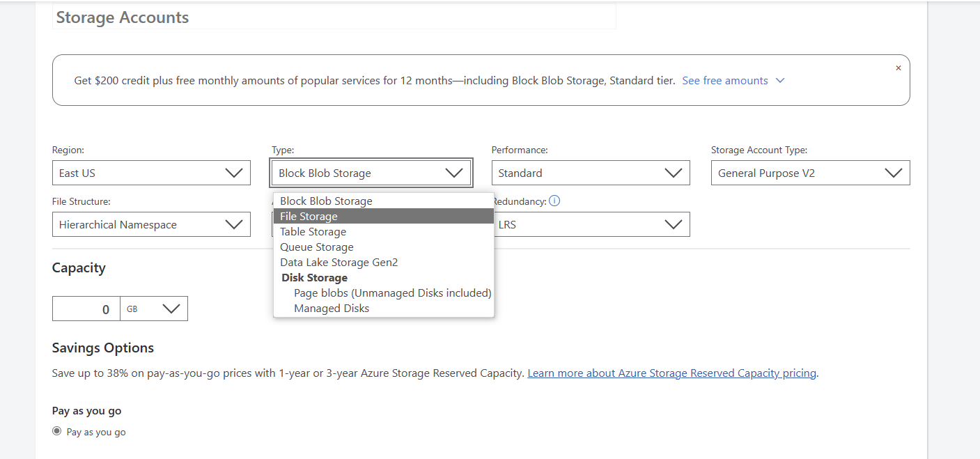
Task: Click the Capacity value input field
Action: click(x=86, y=309)
